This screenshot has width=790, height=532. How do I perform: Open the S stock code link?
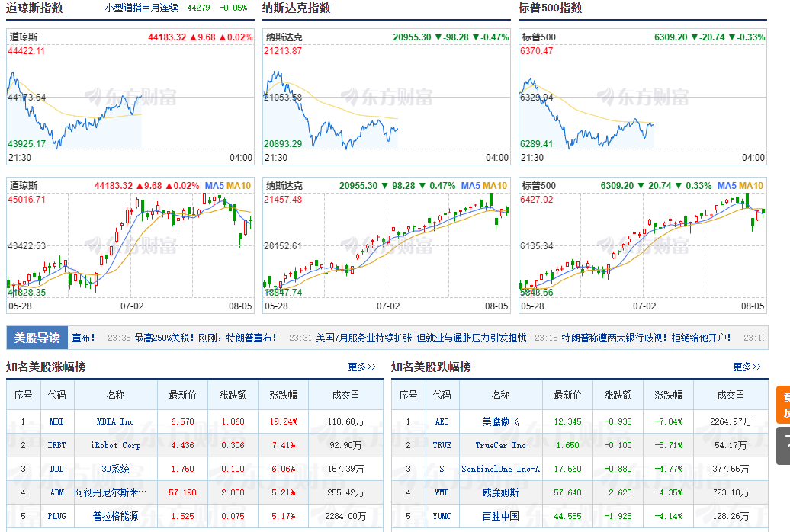pyautogui.click(x=442, y=469)
